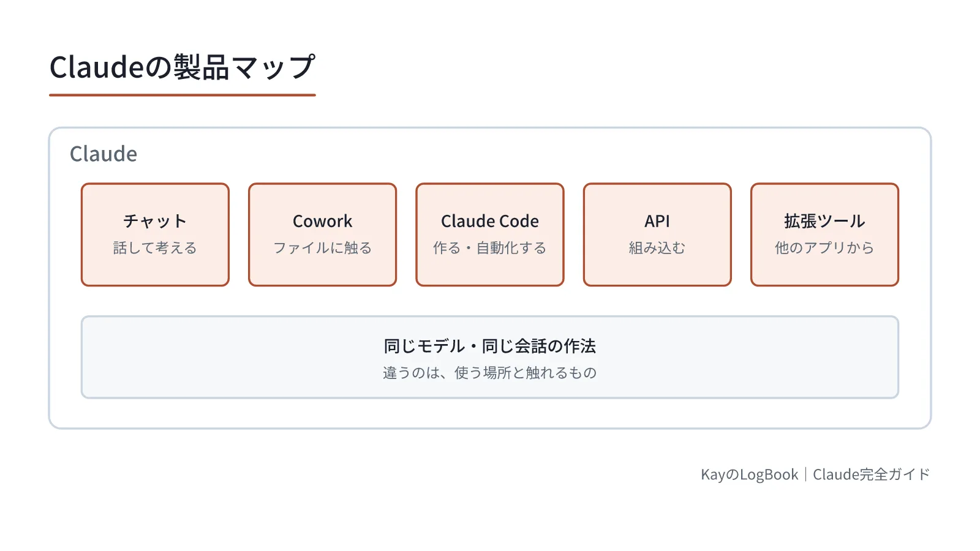Click the text ファイルに触る
The image size is (980, 551).
click(x=322, y=248)
